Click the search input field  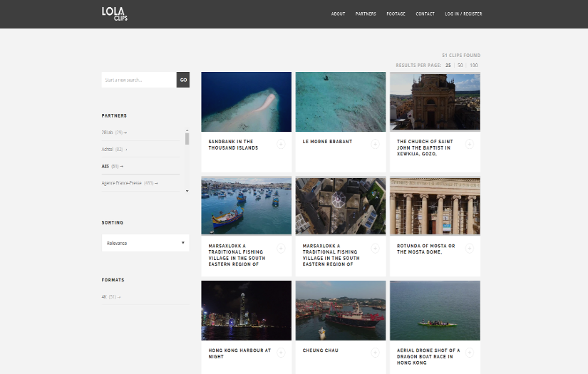[139, 80]
